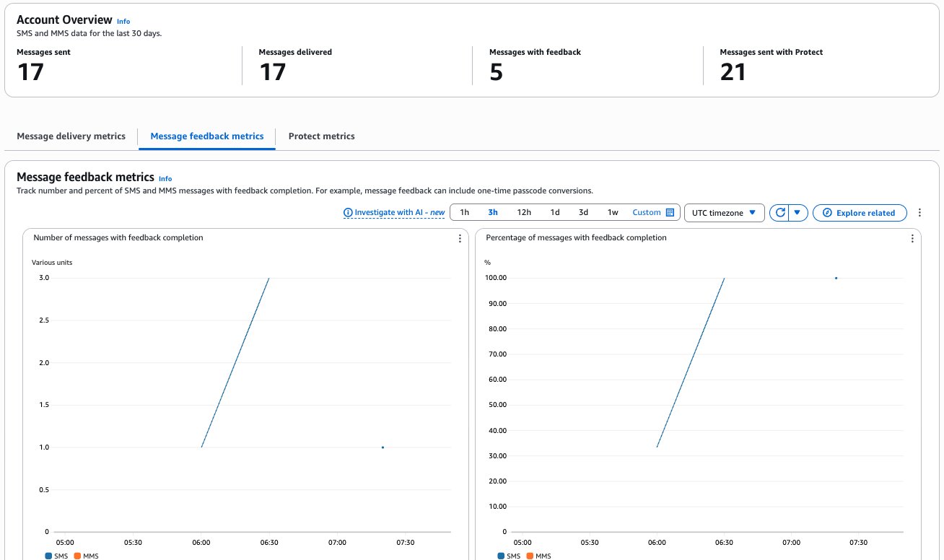Screen dimensions: 944x560
Task: Open the metrics section's three-dot menu
Action: pyautogui.click(x=919, y=213)
